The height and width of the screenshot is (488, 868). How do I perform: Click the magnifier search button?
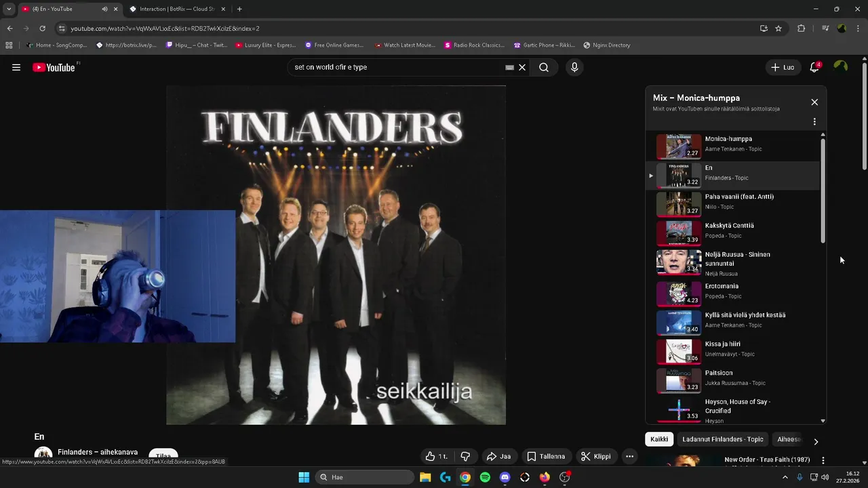pyautogui.click(x=544, y=67)
